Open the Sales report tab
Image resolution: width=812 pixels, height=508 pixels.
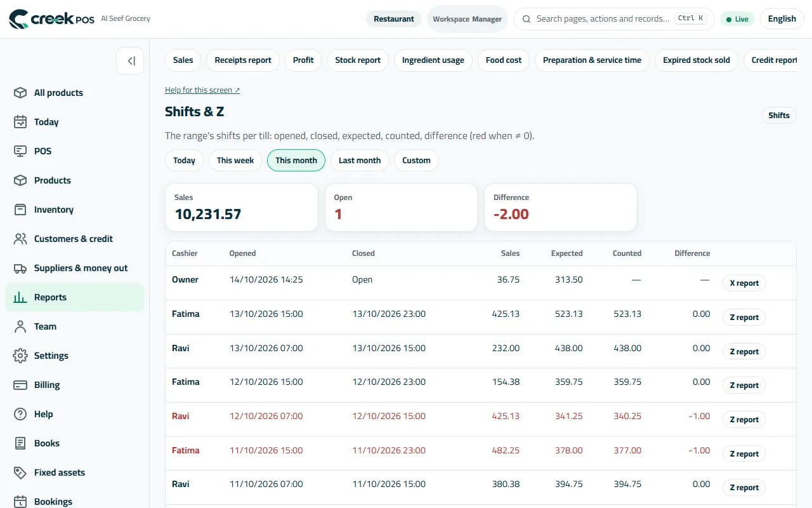pos(183,60)
